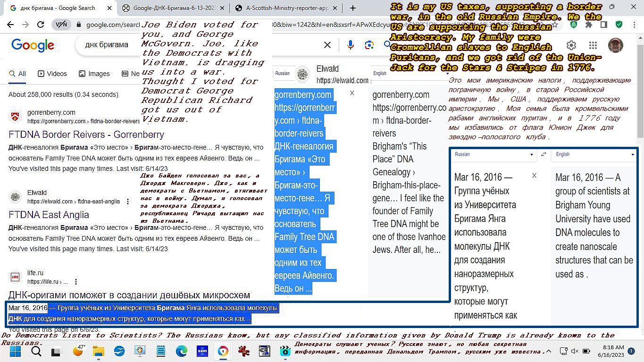Viewport: 644px width, 362px height.
Task: Expand the Russian source language dropdown
Action: point(531,154)
